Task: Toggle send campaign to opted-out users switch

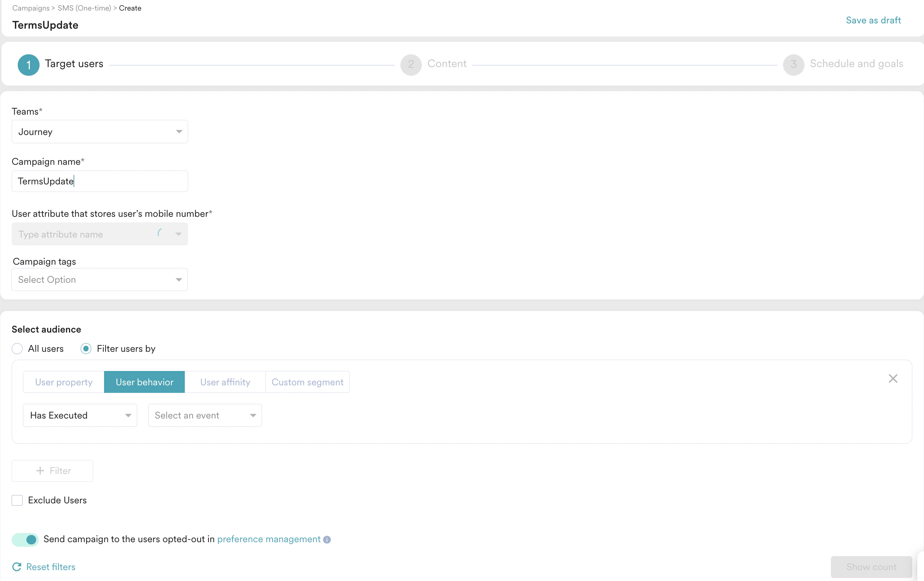Action: tap(25, 539)
